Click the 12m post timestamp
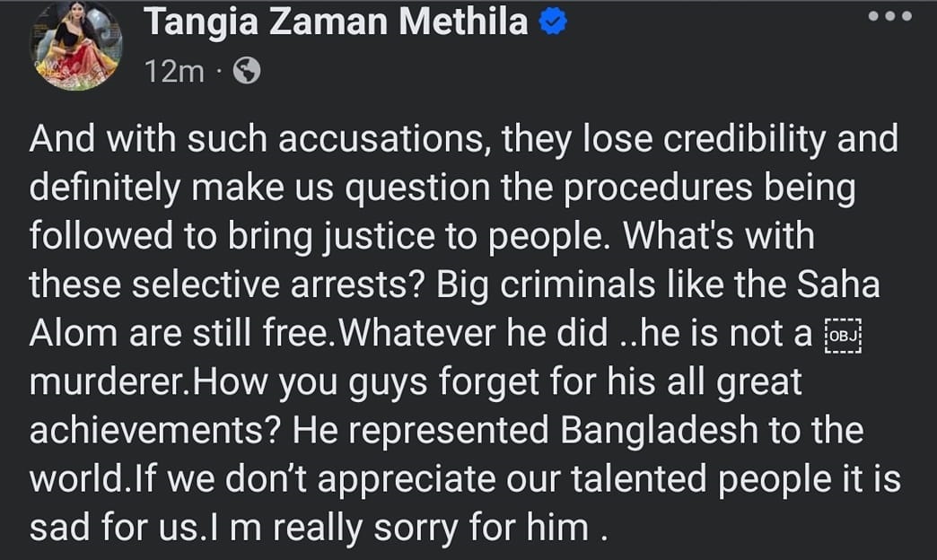 pos(174,71)
